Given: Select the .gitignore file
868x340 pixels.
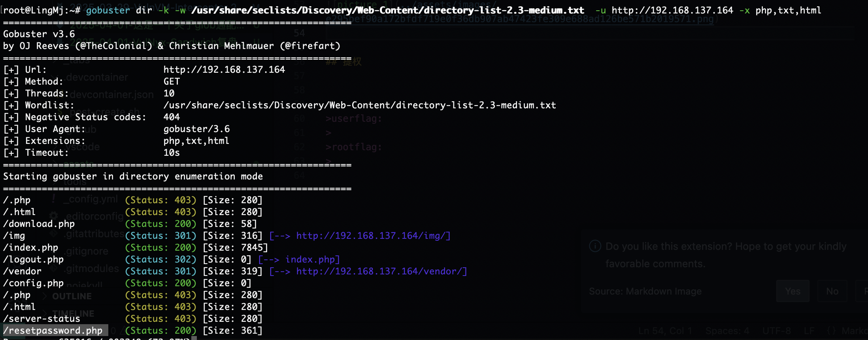Looking at the screenshot, I should 87,251.
